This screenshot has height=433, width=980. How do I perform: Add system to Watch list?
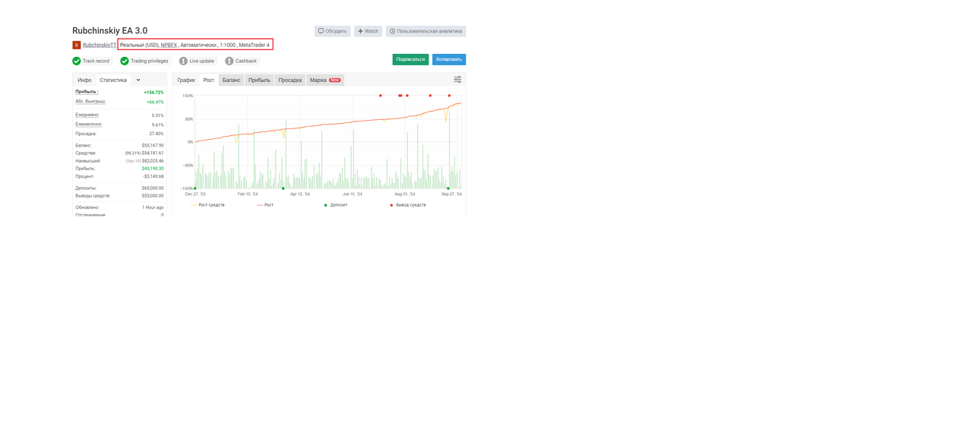(368, 31)
